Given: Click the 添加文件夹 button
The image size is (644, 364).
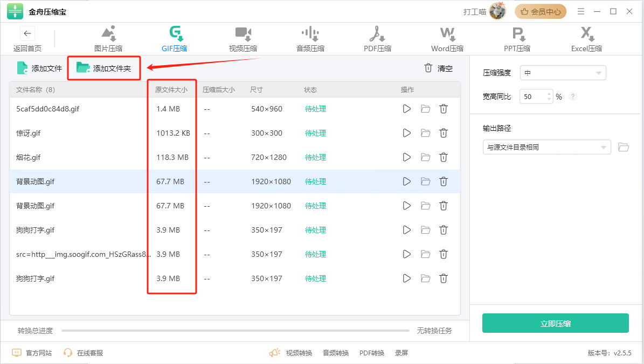Looking at the screenshot, I should (x=104, y=68).
